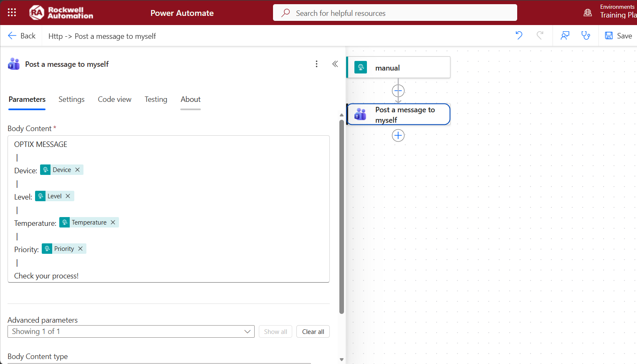Remove the Level dynamic token
637x364 pixels.
[68, 196]
